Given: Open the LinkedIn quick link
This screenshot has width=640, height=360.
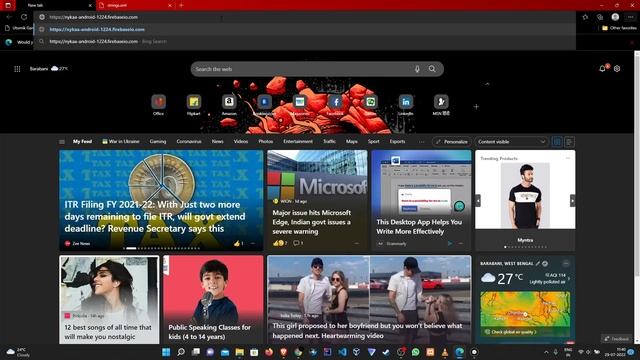Looking at the screenshot, I should 406,104.
